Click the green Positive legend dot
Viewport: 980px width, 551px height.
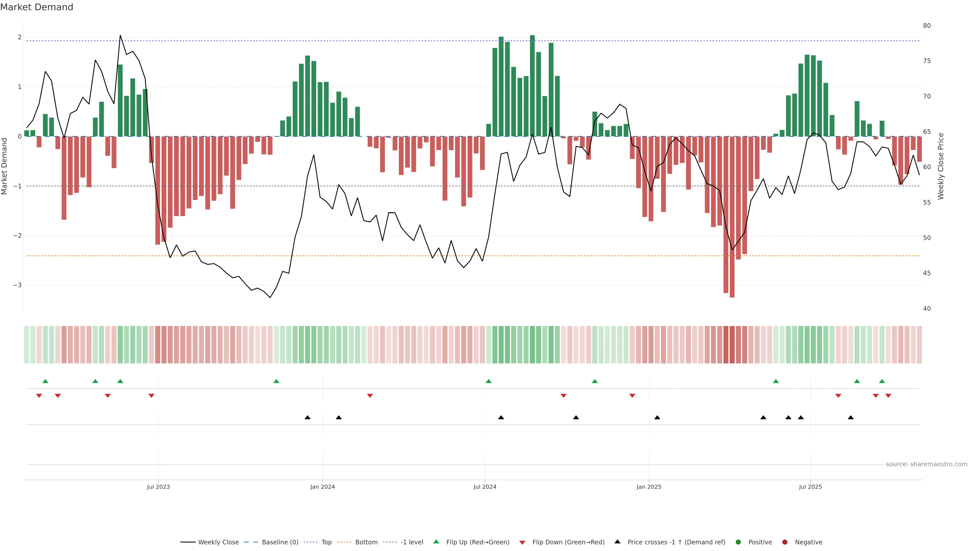click(738, 542)
